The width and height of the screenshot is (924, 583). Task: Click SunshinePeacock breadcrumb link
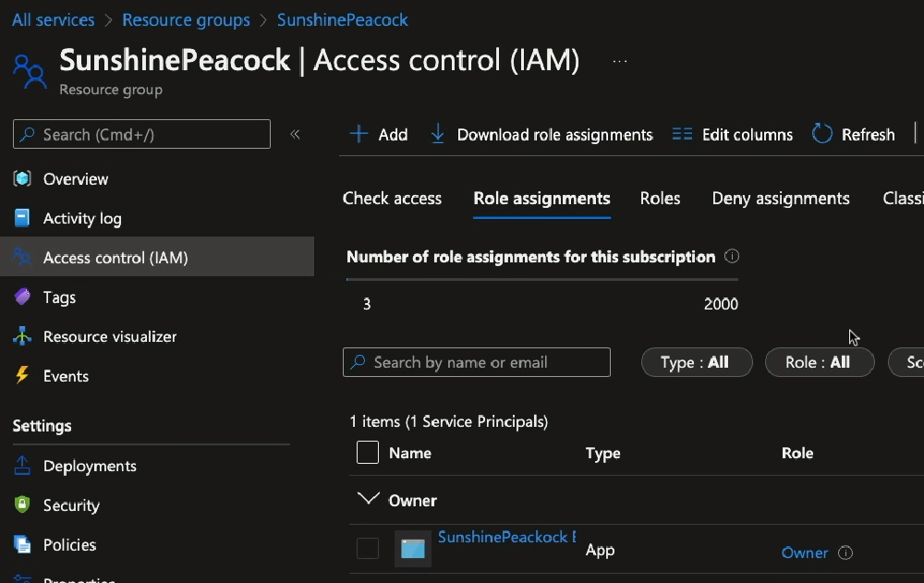point(343,19)
